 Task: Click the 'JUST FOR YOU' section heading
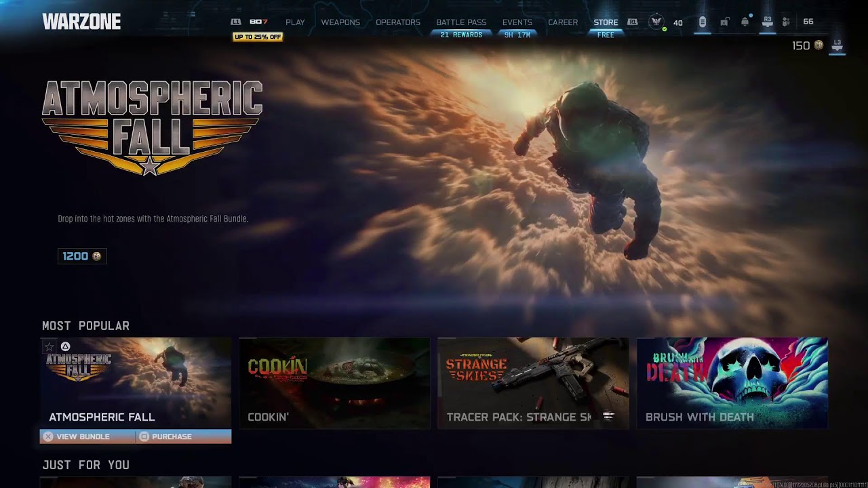point(85,465)
